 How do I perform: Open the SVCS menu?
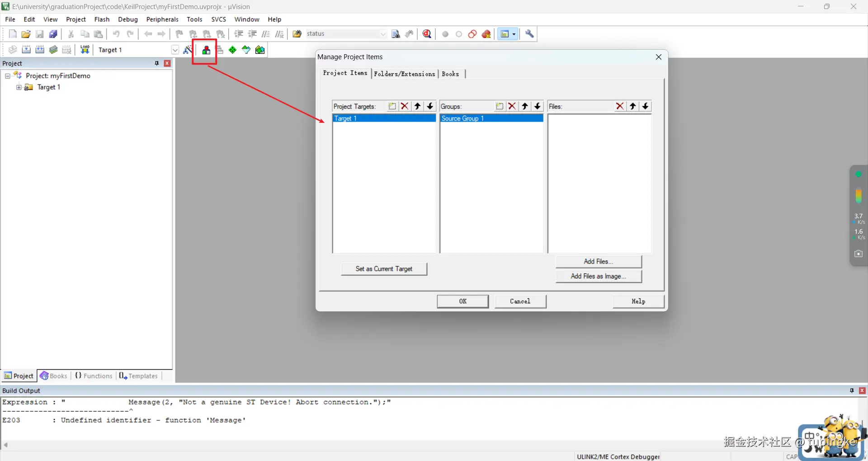pos(219,19)
